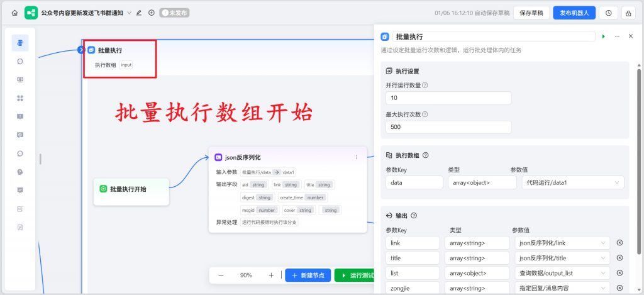Show help for the 输出 section
The height and width of the screenshot is (295, 644).
click(414, 216)
